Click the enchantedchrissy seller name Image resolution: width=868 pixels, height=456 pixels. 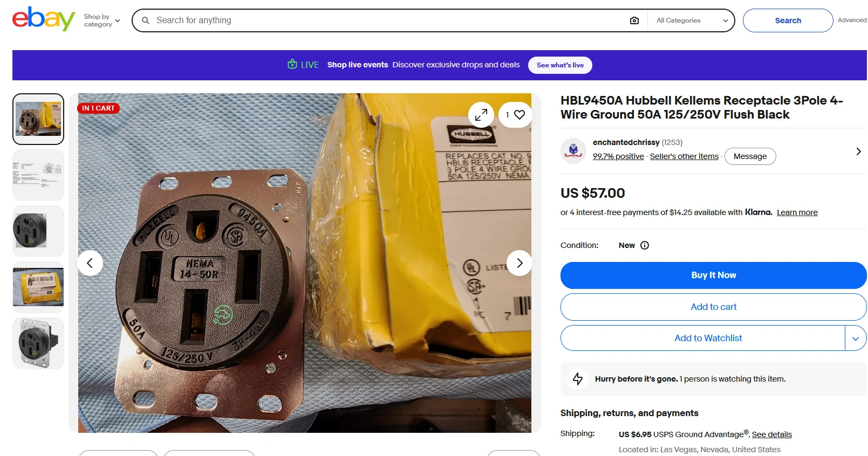(626, 142)
